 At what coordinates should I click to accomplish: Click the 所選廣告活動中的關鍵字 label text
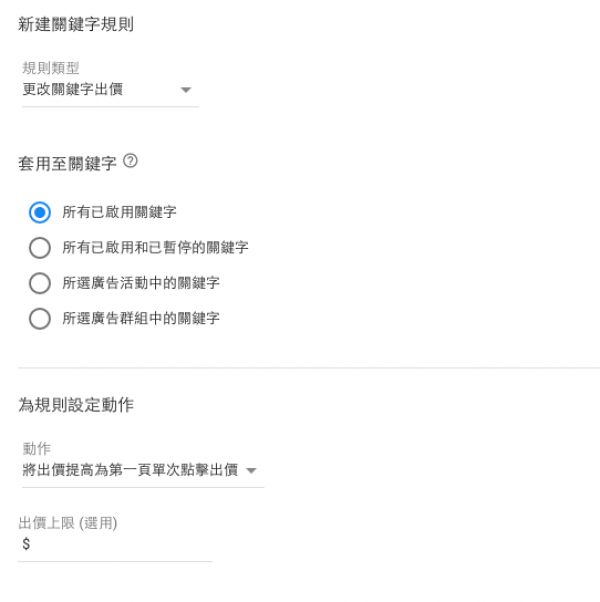[x=141, y=283]
